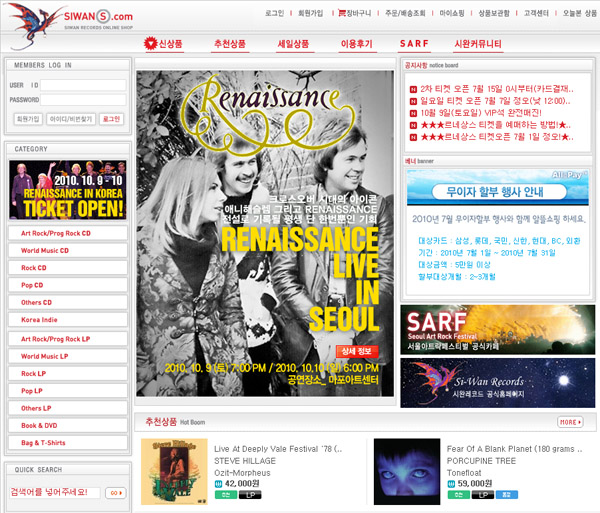
Task: Select Pop LP category
Action: pos(68,391)
